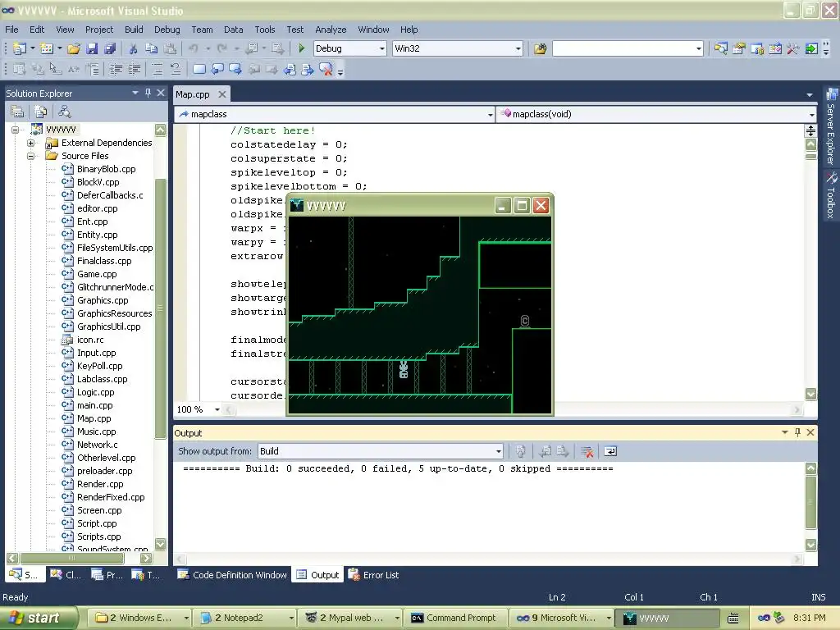Toggle auto-hide pin on Output panel
This screenshot has height=630, width=840.
coord(797,432)
